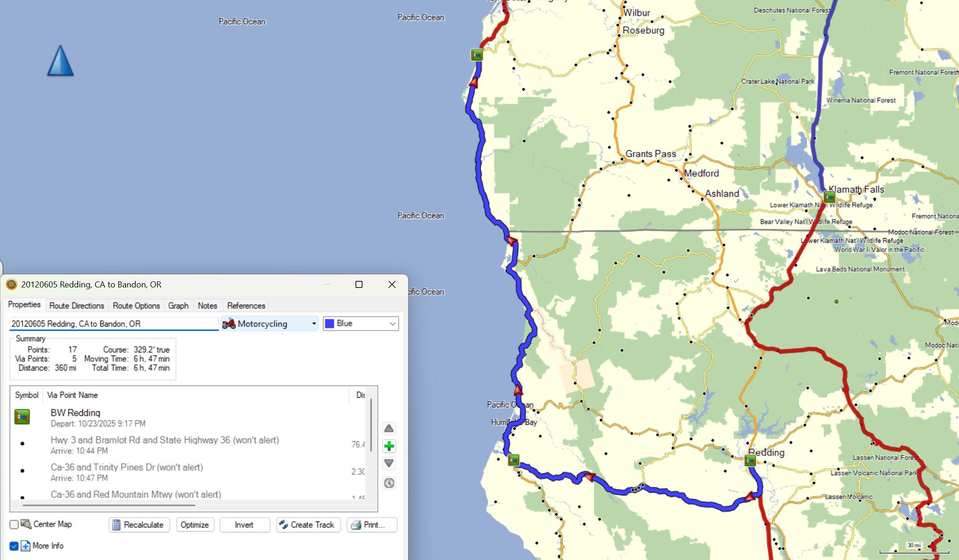Open the Route Options tab
Image resolution: width=959 pixels, height=560 pixels.
(x=136, y=306)
